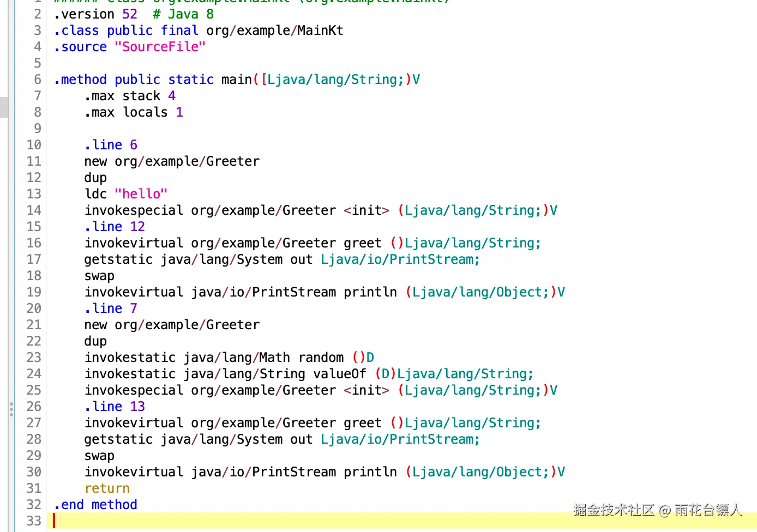Image resolution: width=757 pixels, height=532 pixels.
Task: Click invokestatic Math random on line 23
Action: tap(230, 358)
